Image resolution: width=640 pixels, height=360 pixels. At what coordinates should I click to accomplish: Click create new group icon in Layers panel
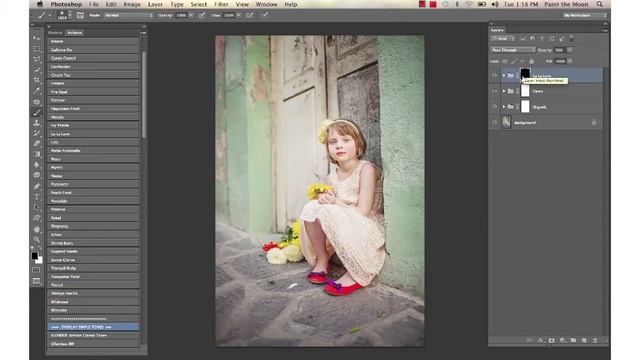573,340
